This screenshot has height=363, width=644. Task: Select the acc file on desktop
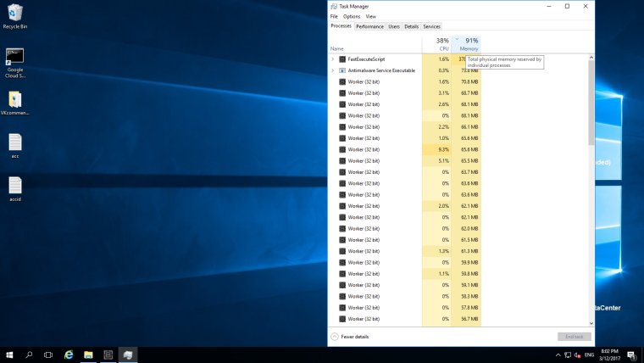tap(15, 142)
